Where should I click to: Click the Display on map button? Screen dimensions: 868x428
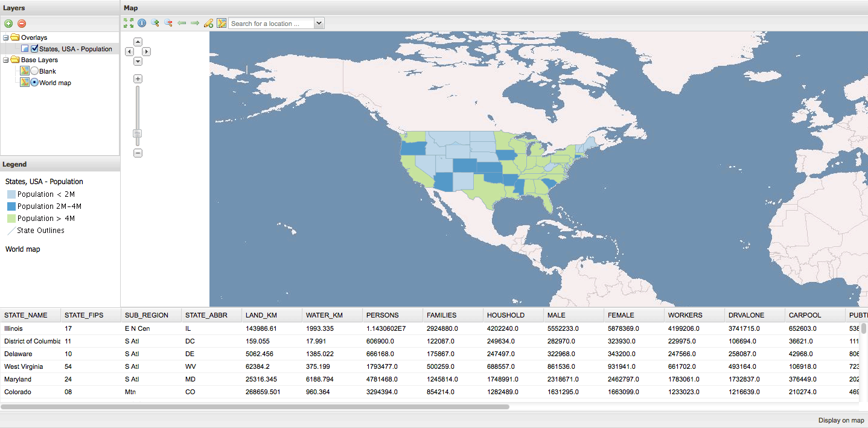coord(841,420)
